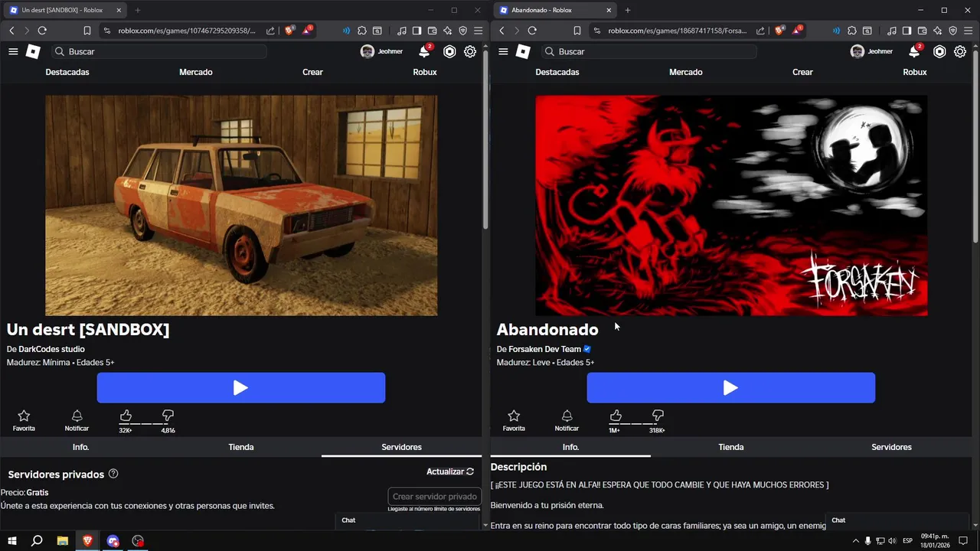Open the taskbar clock showing 09:41 p. m.
The width and height of the screenshot is (980, 551).
[935, 541]
